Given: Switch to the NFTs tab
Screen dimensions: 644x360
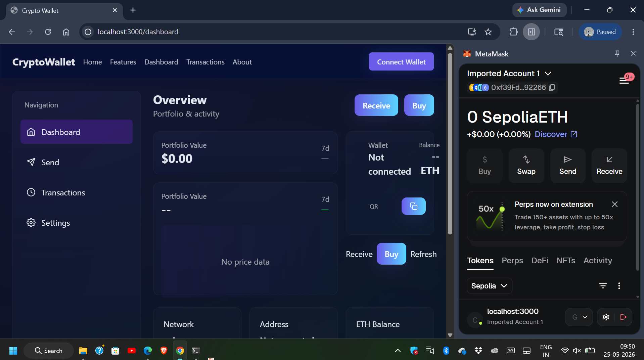Looking at the screenshot, I should 566,261.
